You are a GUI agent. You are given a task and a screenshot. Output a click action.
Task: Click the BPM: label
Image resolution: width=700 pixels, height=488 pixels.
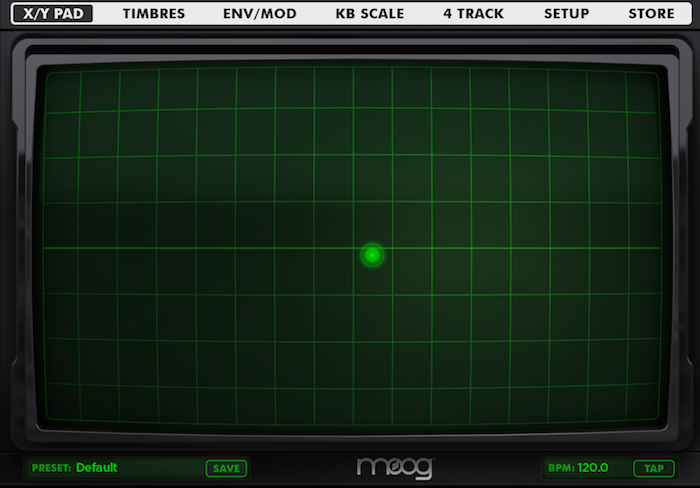(561, 468)
